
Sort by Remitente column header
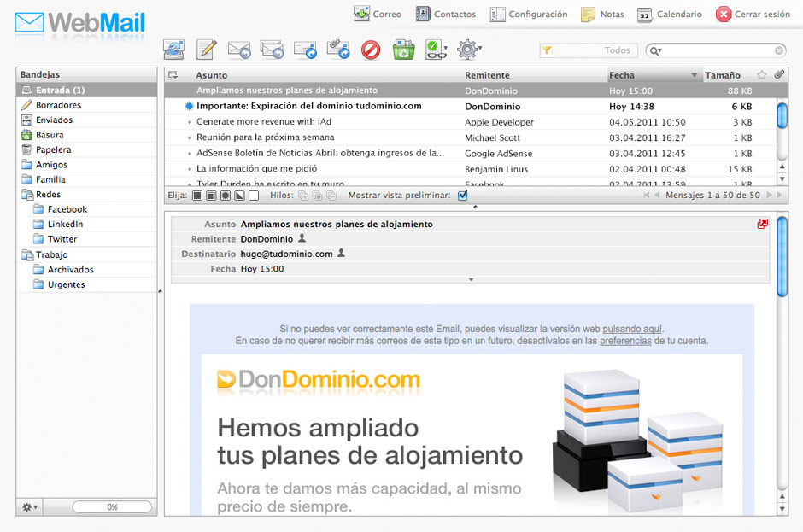pyautogui.click(x=487, y=75)
